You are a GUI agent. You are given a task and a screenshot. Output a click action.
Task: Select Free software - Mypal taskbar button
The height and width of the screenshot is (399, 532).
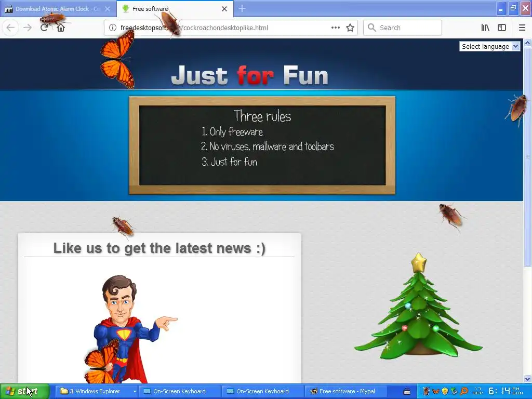pyautogui.click(x=345, y=391)
